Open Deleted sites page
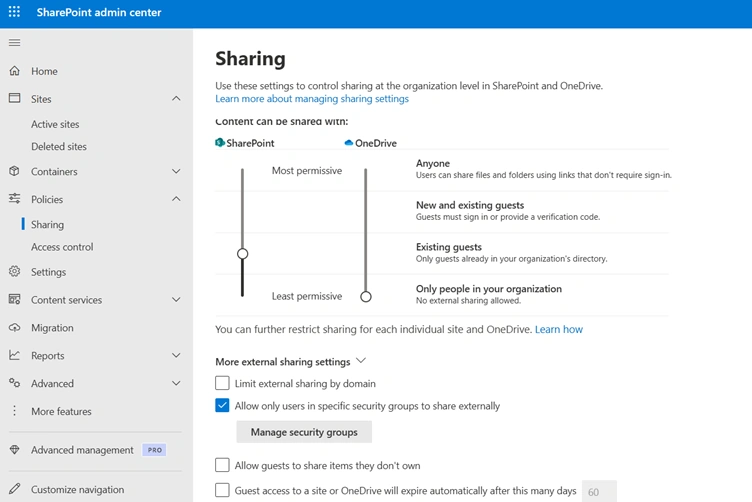Screen dimensions: 752x502 pos(59,146)
